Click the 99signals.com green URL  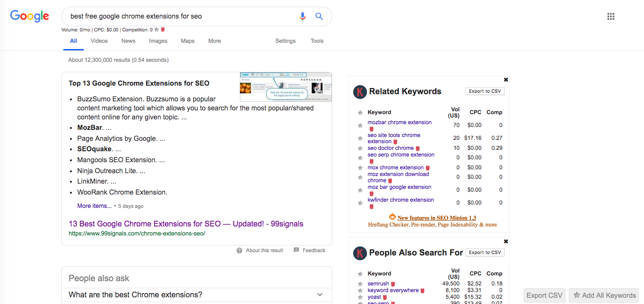(137, 234)
